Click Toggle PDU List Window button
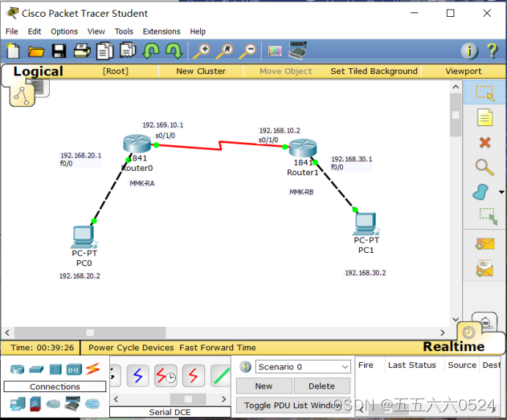Screen dimensions: 507x420 (x=293, y=405)
